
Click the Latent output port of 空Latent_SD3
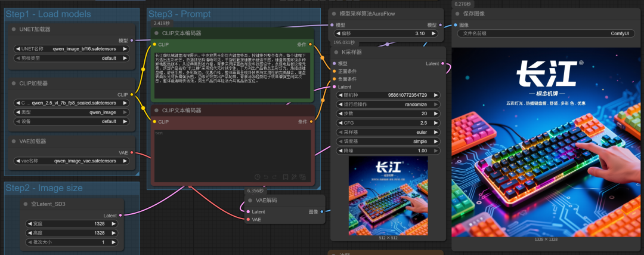coord(120,216)
